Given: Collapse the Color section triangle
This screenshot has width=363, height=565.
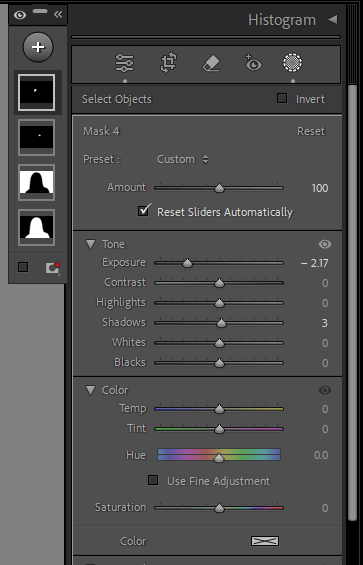Looking at the screenshot, I should (x=90, y=390).
